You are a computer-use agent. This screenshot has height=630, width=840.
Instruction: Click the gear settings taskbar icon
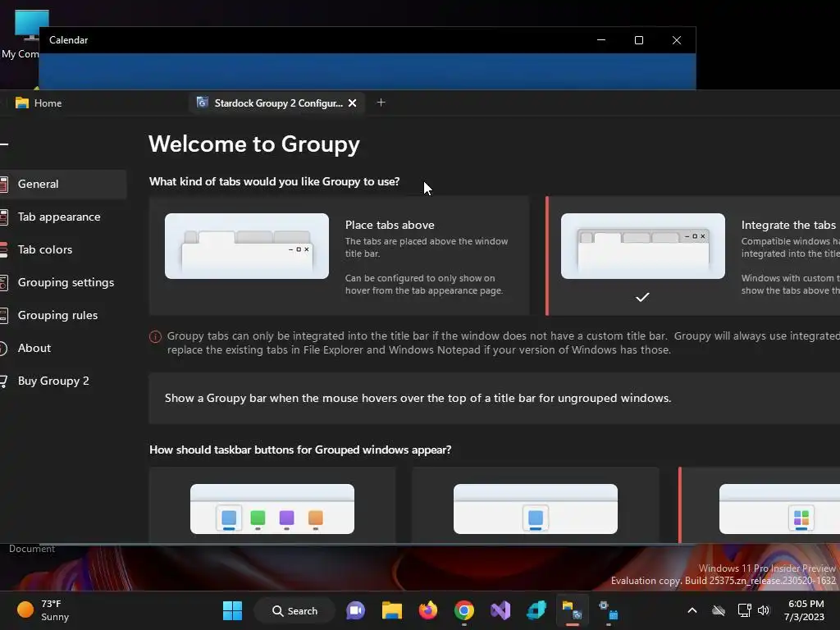pos(609,610)
